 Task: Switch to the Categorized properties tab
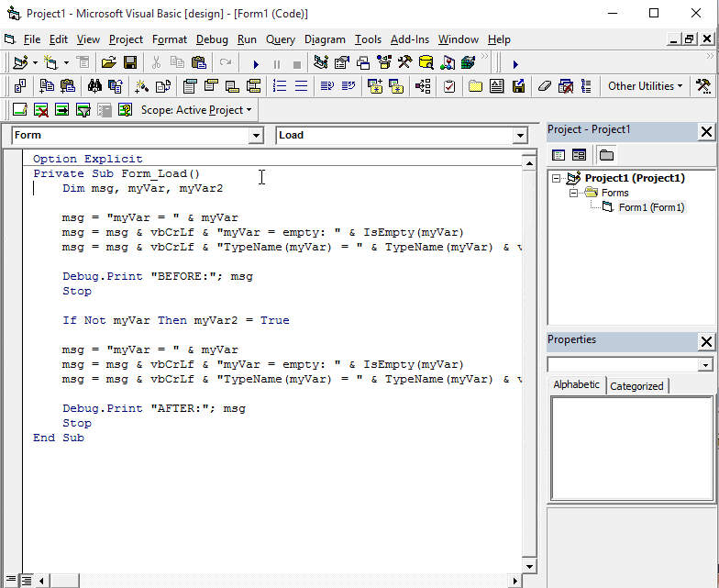(636, 386)
